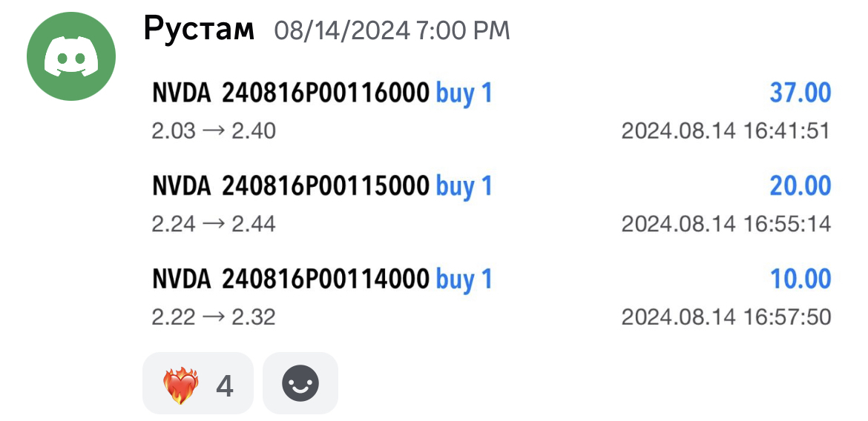Open the add reaction smiley button

pyautogui.click(x=300, y=382)
